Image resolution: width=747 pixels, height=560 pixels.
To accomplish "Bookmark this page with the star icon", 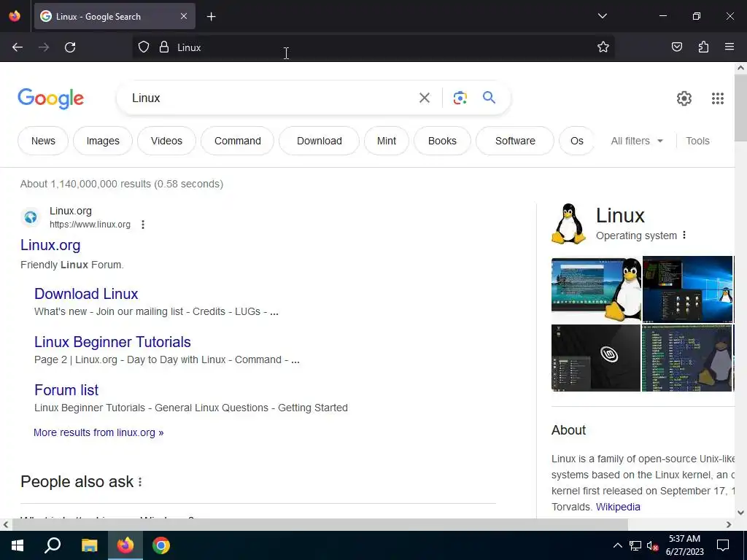I will 603,47.
